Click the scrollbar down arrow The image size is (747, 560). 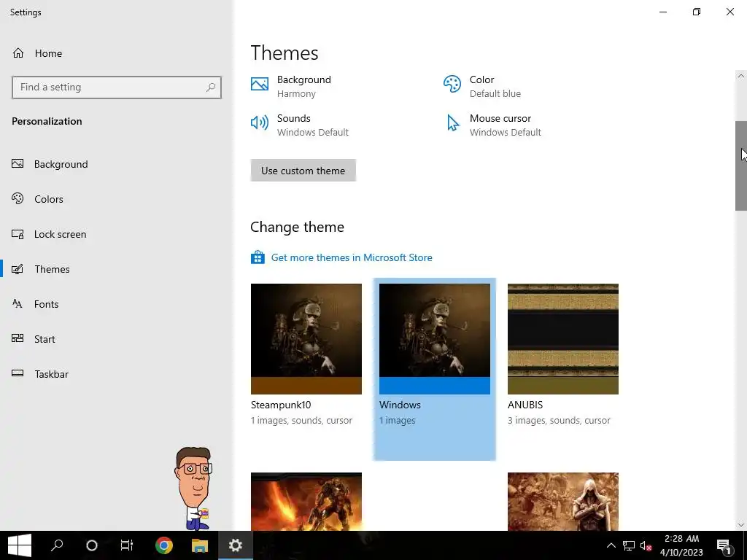point(741,525)
